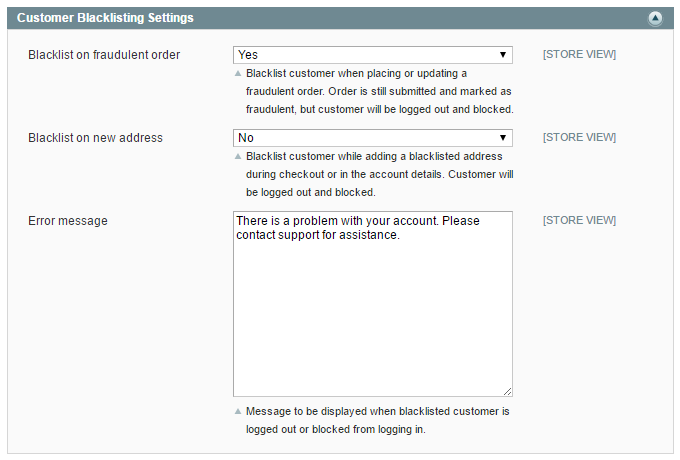Click the blacklisted address help description text
680x460 pixels.
(379, 174)
